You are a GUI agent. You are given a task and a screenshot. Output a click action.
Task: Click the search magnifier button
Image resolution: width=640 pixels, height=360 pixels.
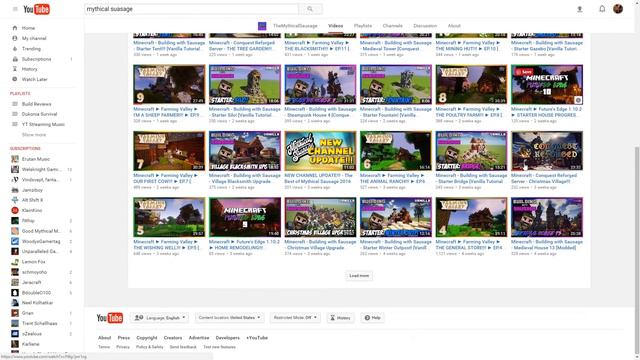coord(310,9)
